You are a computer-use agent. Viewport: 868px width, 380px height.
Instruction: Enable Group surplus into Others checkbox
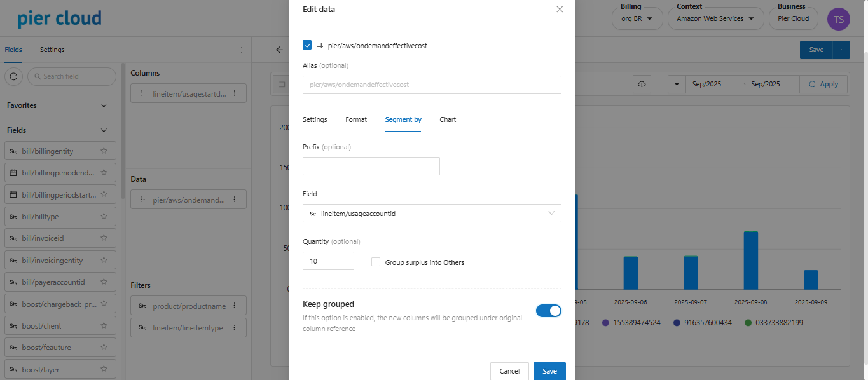tap(376, 262)
